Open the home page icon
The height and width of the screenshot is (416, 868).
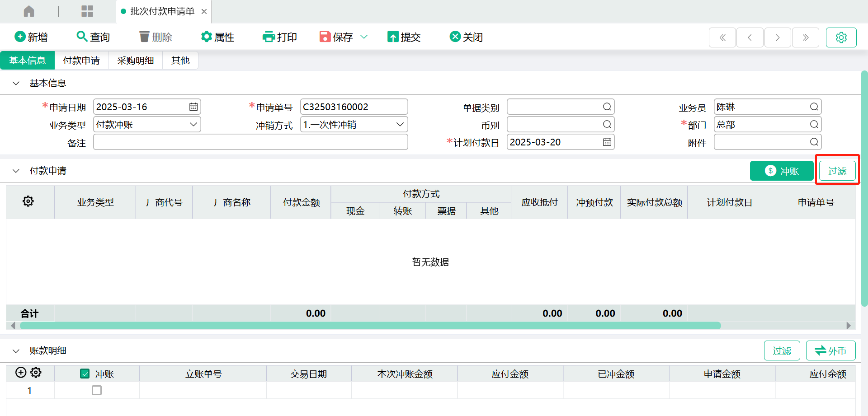[x=29, y=11]
